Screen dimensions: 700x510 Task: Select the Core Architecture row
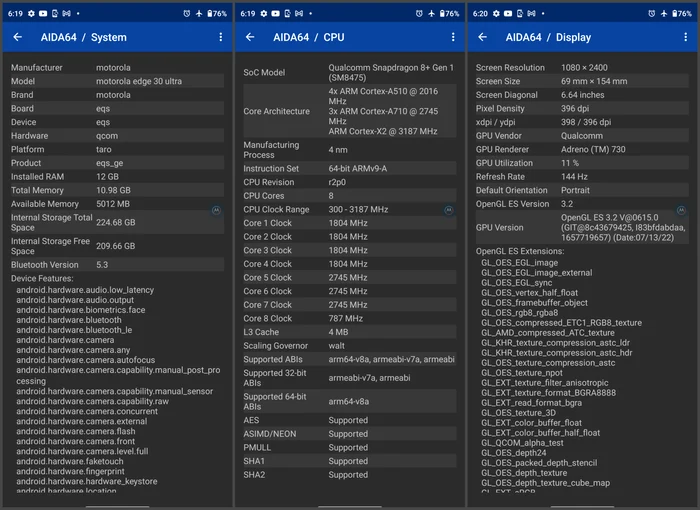click(x=350, y=111)
